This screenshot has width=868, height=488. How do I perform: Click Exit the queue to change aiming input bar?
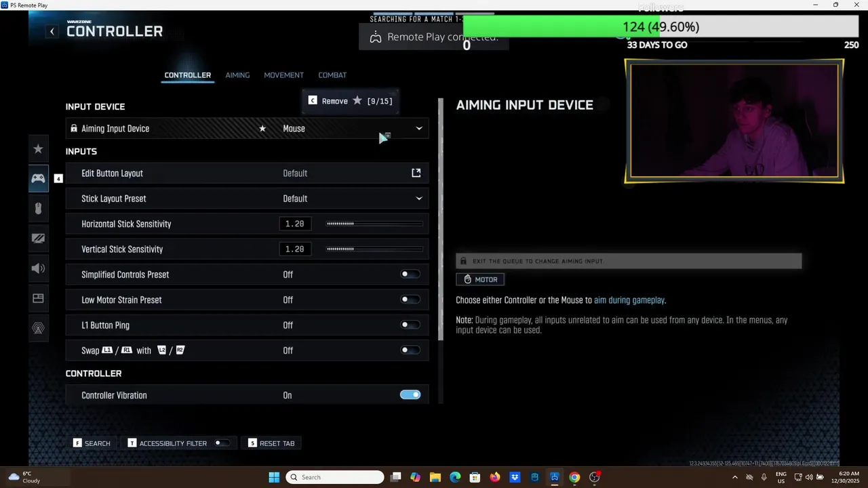pos(629,261)
